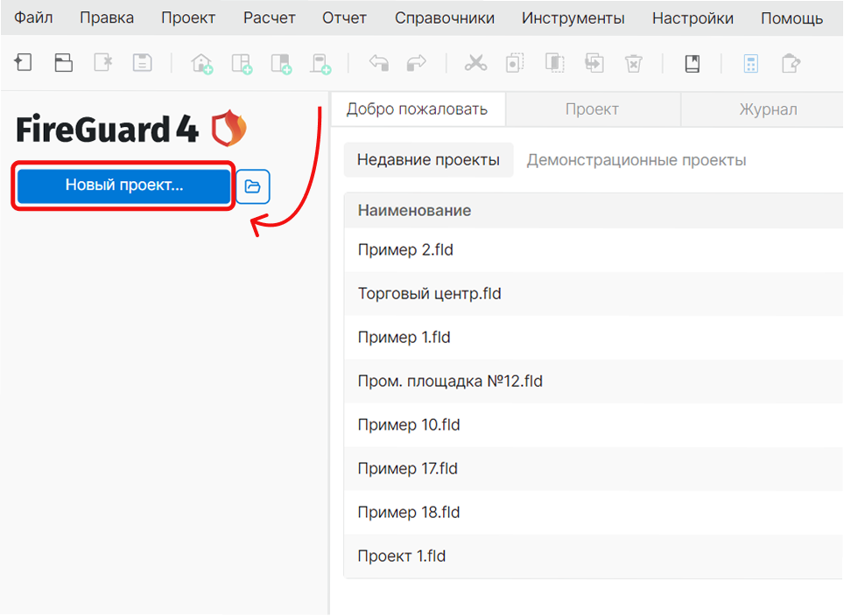This screenshot has width=844, height=616.
Task: Select the Добро пожаловать tab
Action: (417, 109)
